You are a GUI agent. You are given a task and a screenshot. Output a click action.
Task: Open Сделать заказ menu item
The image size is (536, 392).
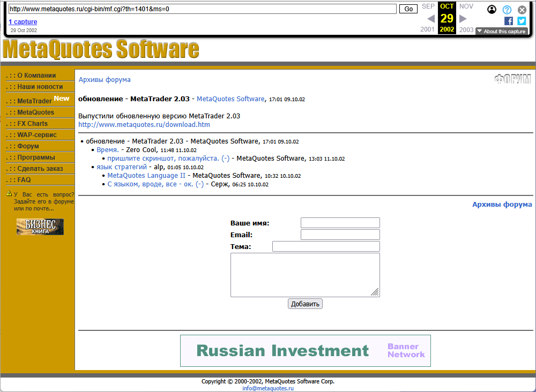[x=40, y=169]
